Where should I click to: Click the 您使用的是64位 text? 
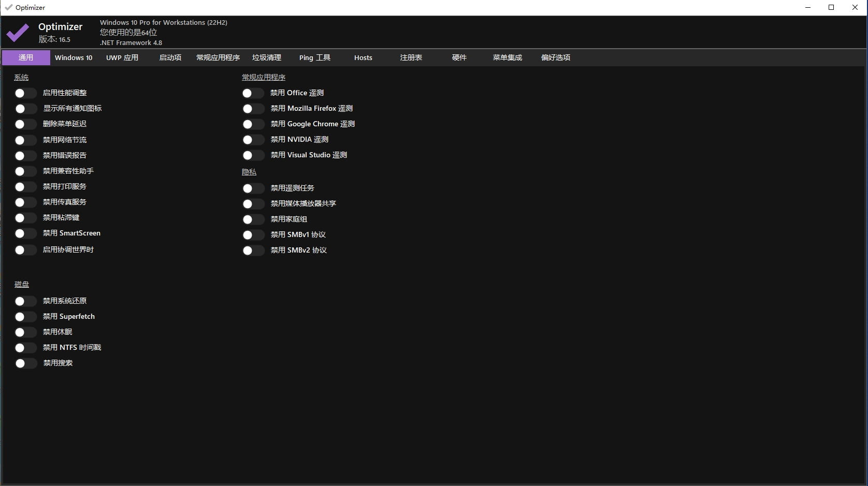(128, 32)
